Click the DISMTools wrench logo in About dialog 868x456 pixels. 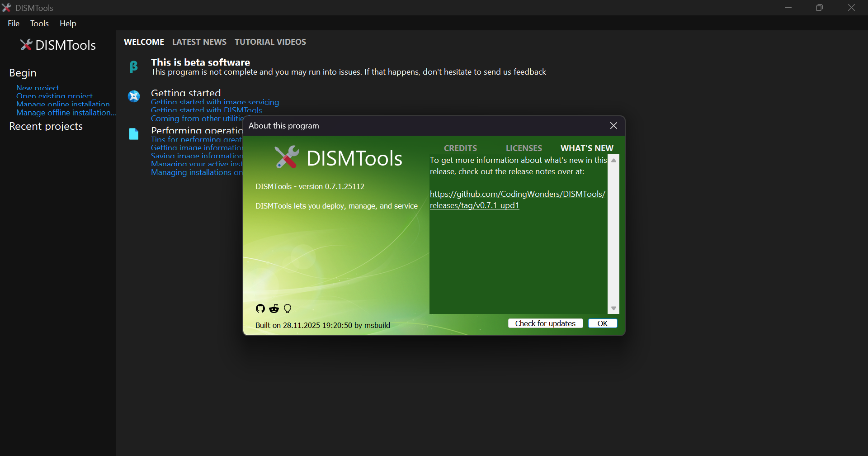coord(287,157)
